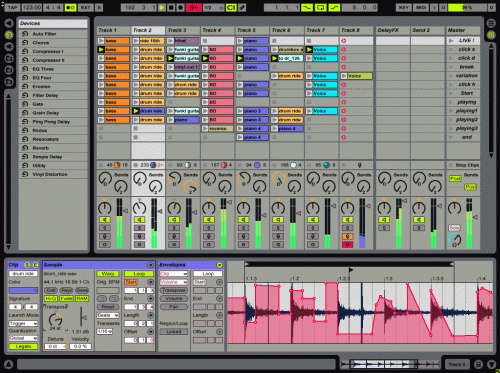This screenshot has height=373, width=500.
Task: Click the warp Reset button
Action: click(x=108, y=307)
